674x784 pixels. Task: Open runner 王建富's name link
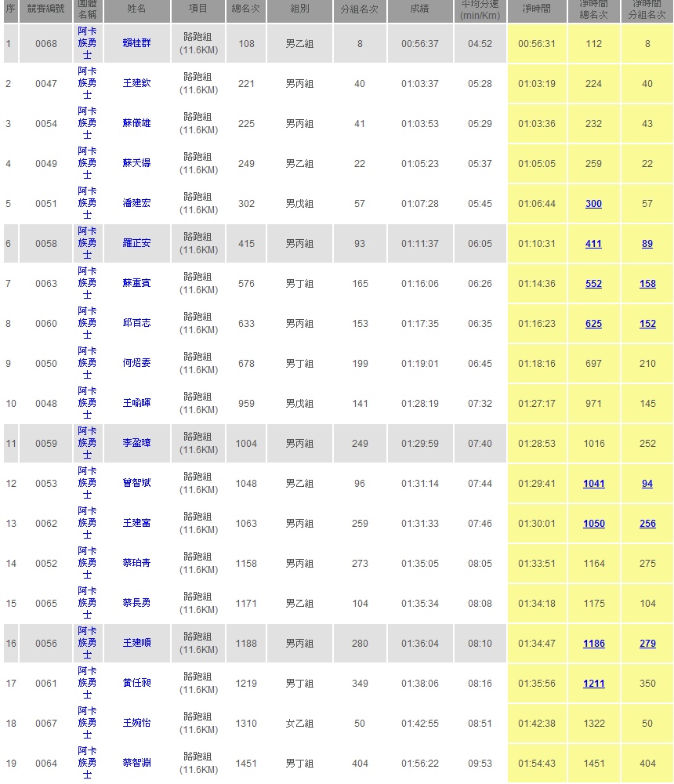point(136,523)
